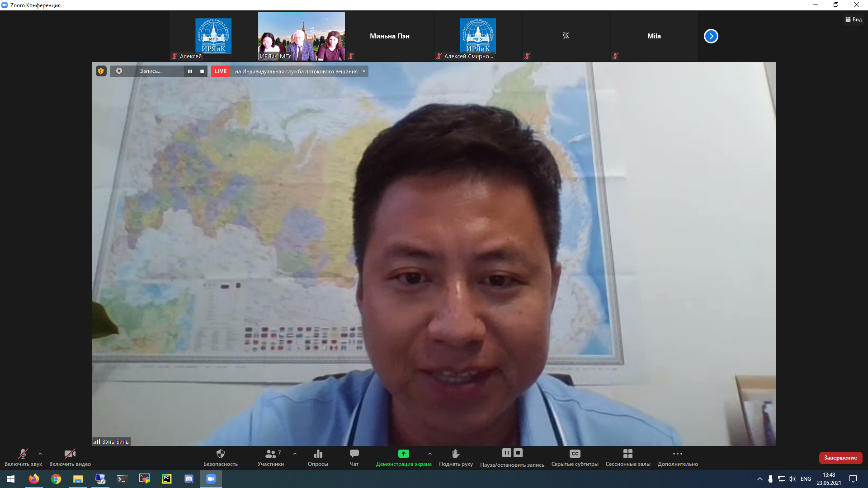Unmute microphone with Включить звук
Screen dimensions: 868x488
point(23,454)
